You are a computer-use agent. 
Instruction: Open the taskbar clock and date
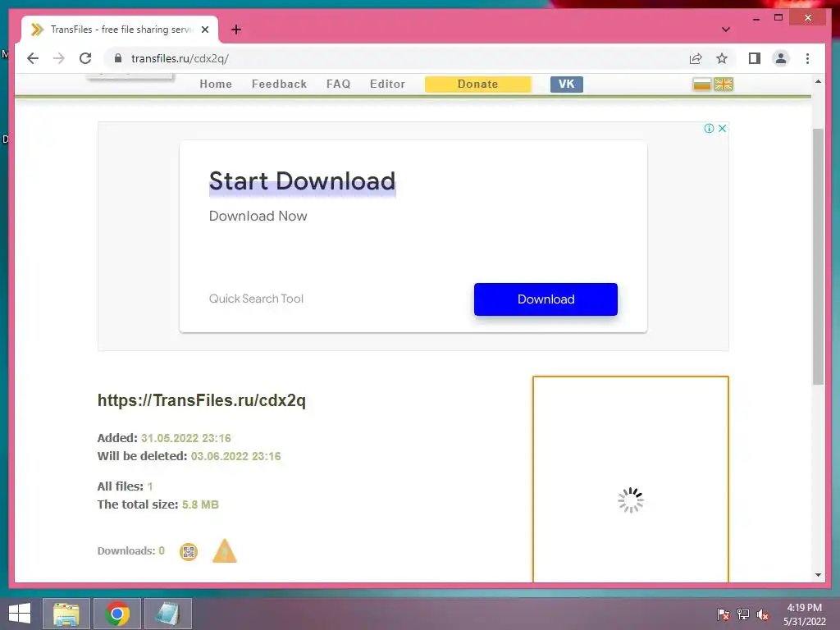point(804,614)
